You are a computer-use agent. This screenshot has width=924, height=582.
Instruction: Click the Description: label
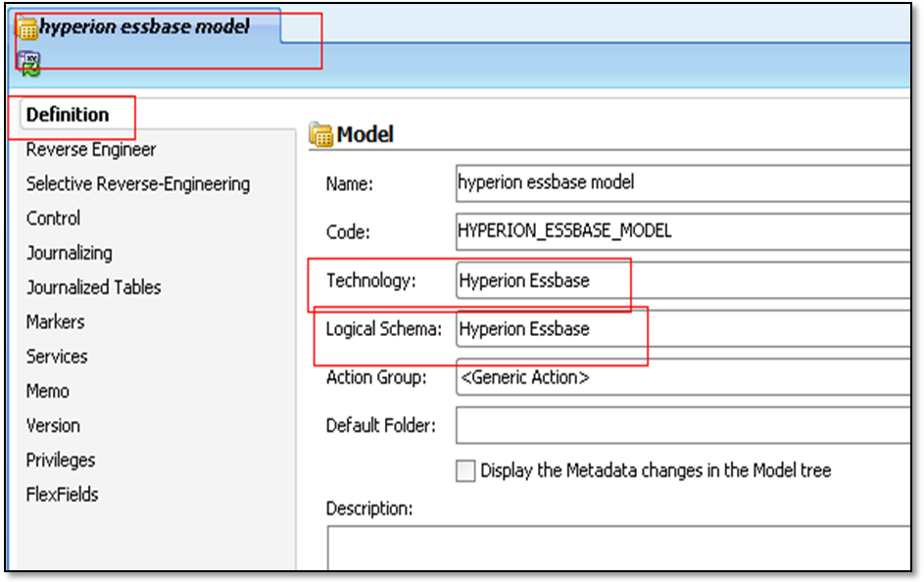(369, 509)
